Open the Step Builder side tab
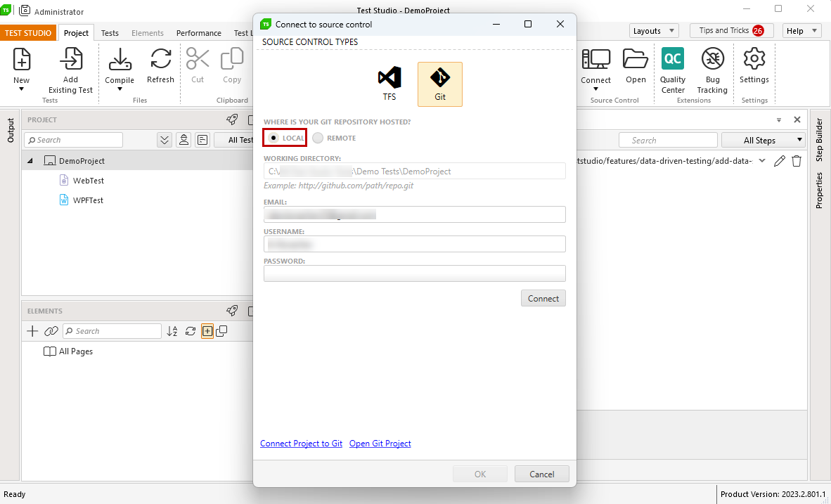 point(819,140)
